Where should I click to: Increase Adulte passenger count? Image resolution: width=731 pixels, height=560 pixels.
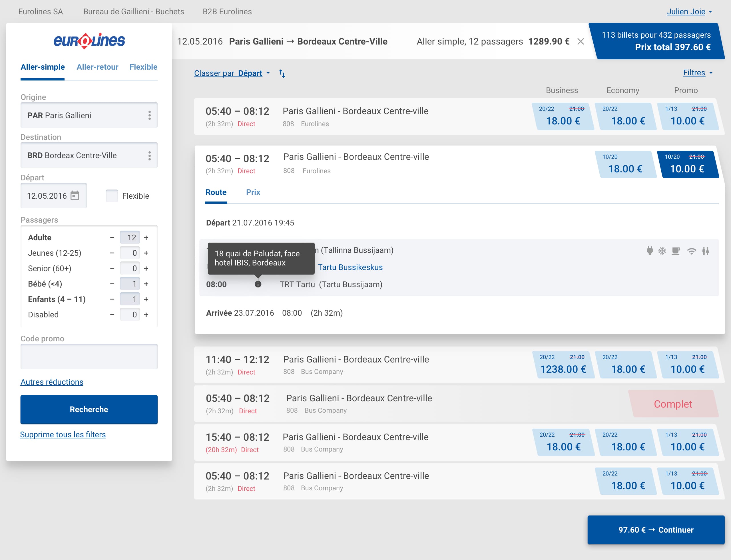[x=146, y=238]
